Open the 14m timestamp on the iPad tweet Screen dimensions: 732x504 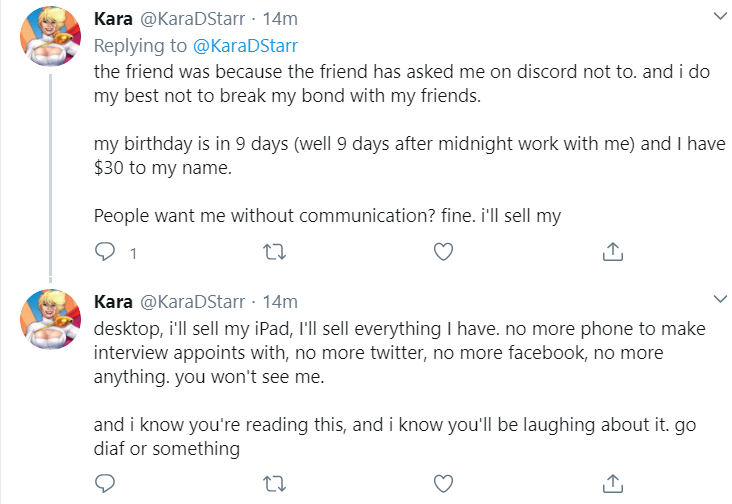[280, 302]
